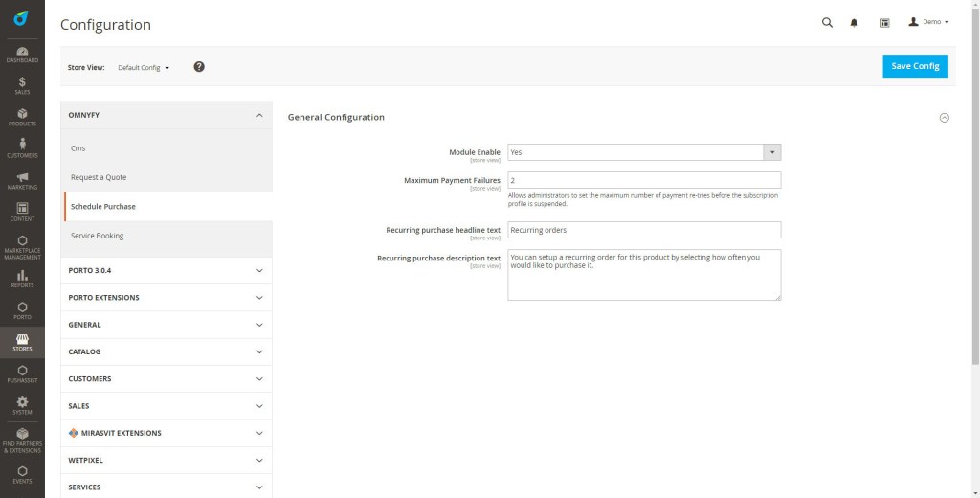Click the Save Config button
Viewport: 980px width, 498px height.
pos(915,66)
